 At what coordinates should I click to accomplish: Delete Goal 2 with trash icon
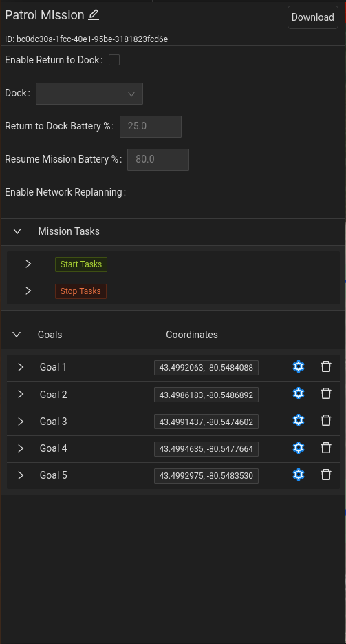pos(326,393)
